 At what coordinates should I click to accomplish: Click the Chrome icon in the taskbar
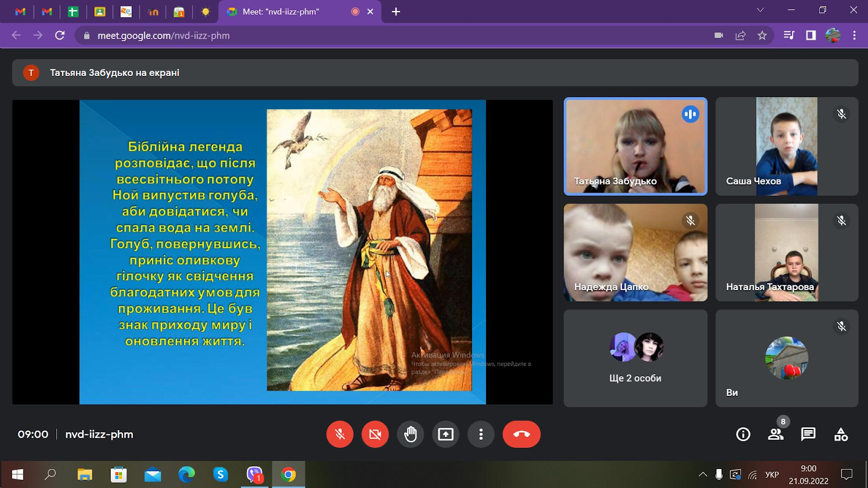288,474
